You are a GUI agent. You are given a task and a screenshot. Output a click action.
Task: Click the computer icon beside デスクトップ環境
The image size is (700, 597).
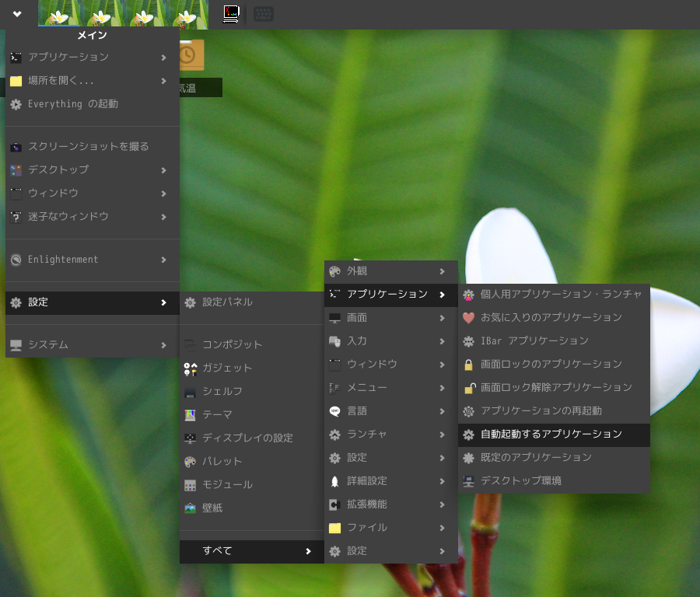pos(468,481)
